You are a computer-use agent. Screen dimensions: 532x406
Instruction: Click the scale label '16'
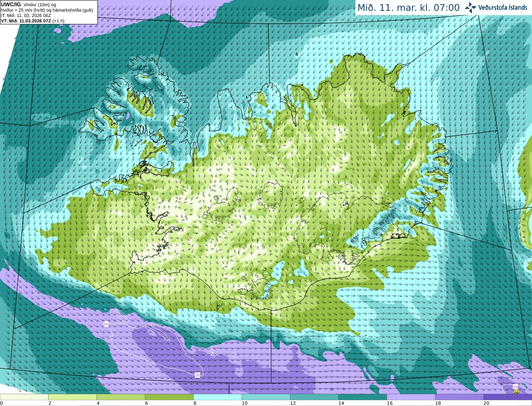click(389, 403)
